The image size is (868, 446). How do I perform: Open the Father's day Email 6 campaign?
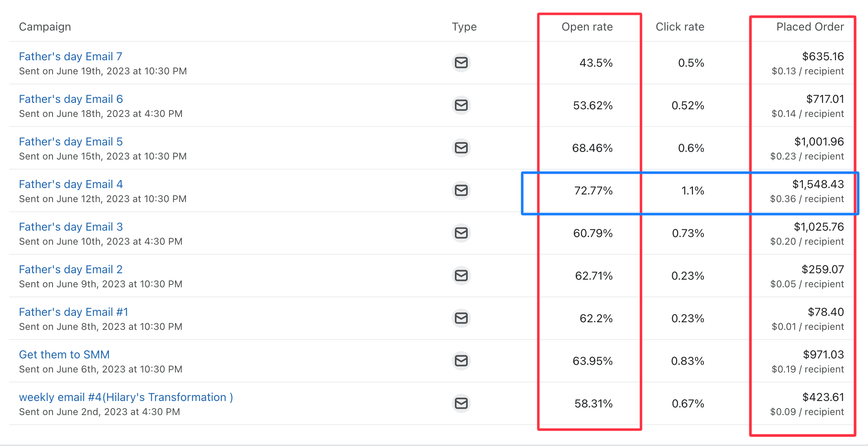[71, 99]
